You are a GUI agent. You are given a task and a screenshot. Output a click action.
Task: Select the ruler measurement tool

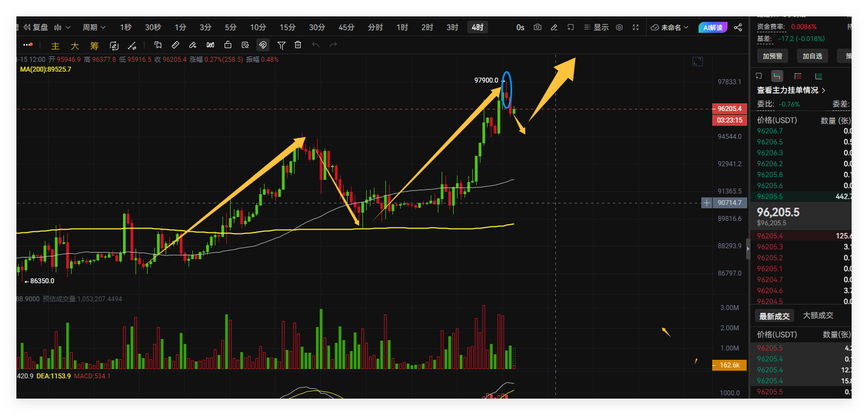coord(175,45)
